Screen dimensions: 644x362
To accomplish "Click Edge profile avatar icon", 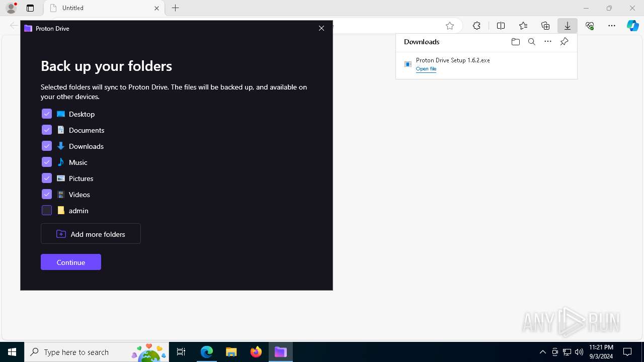I will tap(11, 8).
